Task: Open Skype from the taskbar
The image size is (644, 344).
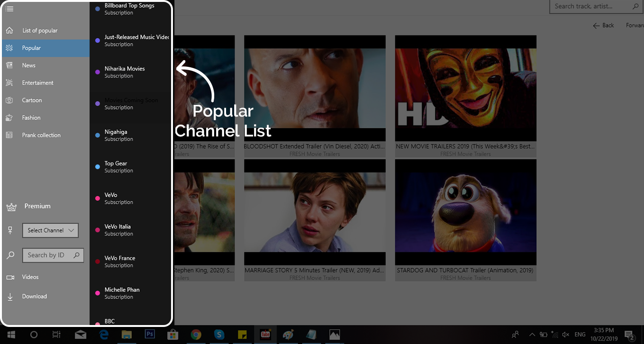Action: tap(219, 335)
